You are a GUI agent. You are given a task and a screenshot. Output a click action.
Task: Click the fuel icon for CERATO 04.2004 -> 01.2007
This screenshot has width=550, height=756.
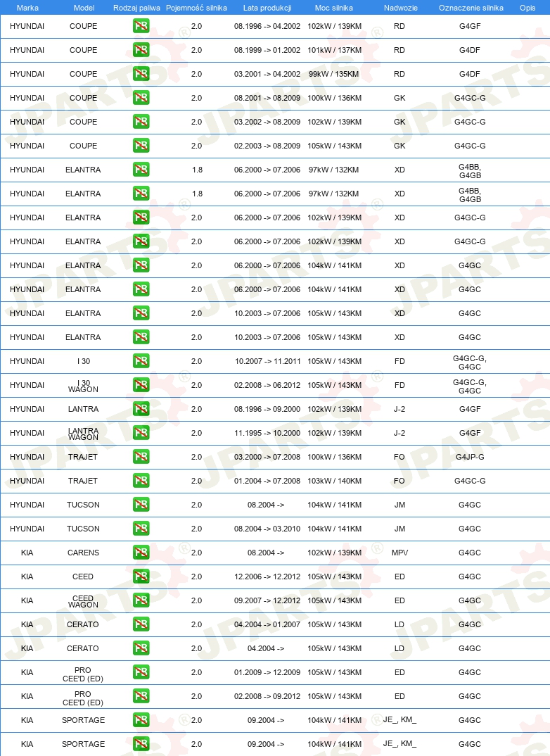141,624
